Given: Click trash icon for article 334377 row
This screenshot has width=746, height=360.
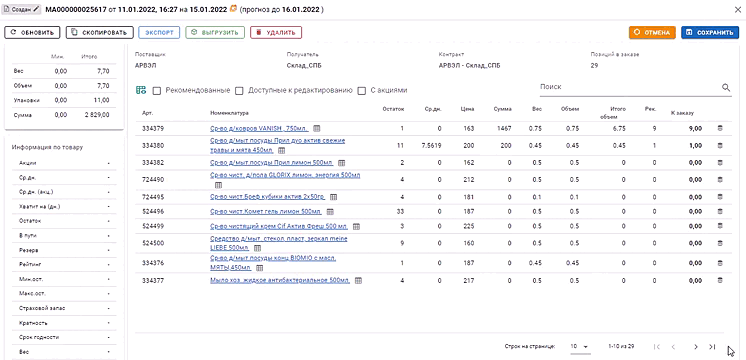Looking at the screenshot, I should click(x=719, y=280).
